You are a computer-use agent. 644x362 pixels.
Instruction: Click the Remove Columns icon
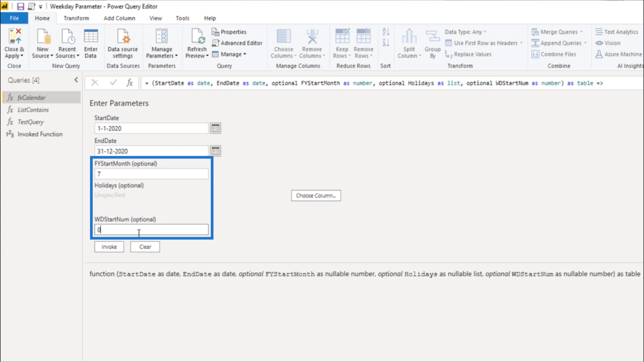point(312,36)
